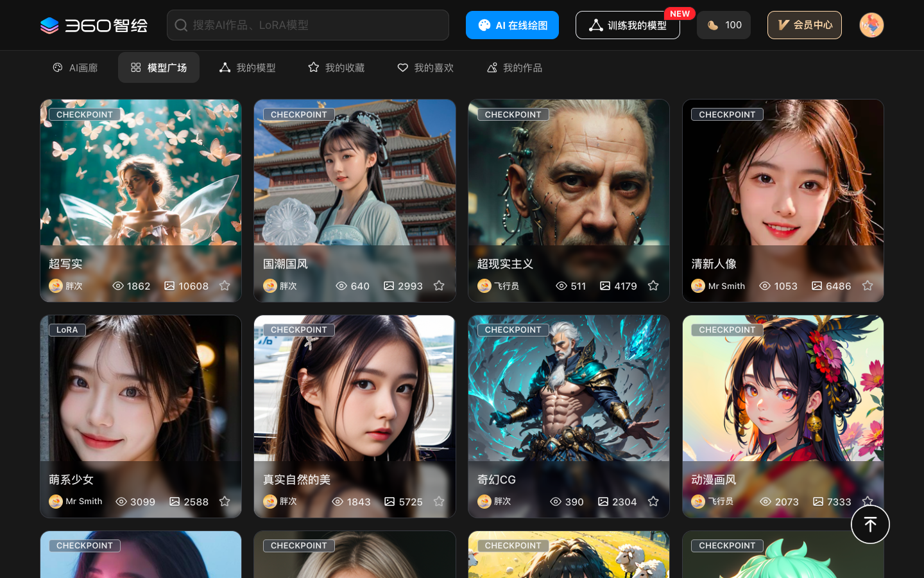Click the search magnifier icon
Viewport: 924px width, 578px height.
182,25
